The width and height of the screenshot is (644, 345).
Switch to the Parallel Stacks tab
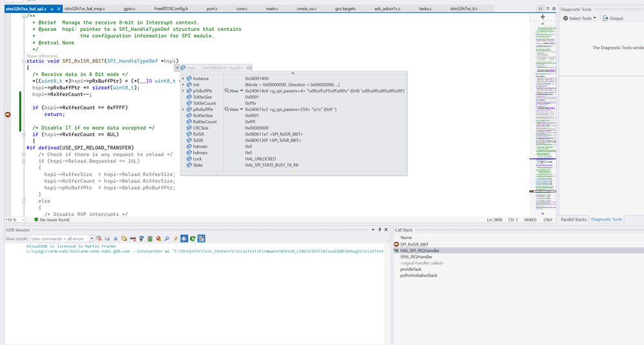tap(573, 219)
